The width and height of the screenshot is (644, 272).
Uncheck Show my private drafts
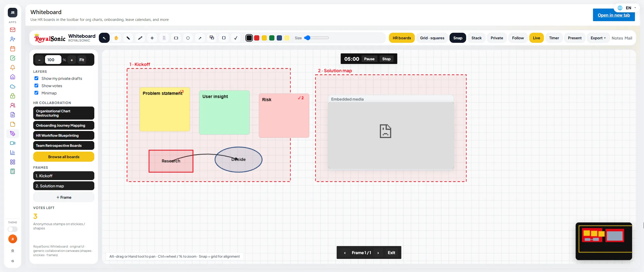[x=36, y=78]
